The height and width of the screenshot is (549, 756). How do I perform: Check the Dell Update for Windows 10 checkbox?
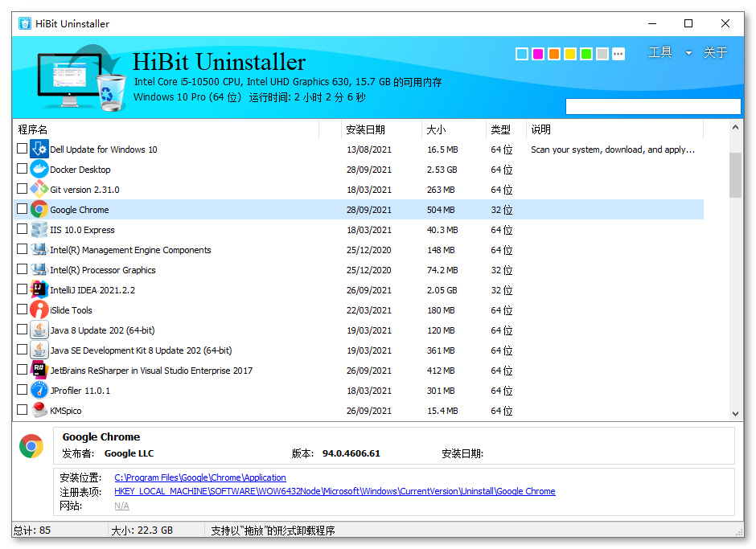[22, 149]
